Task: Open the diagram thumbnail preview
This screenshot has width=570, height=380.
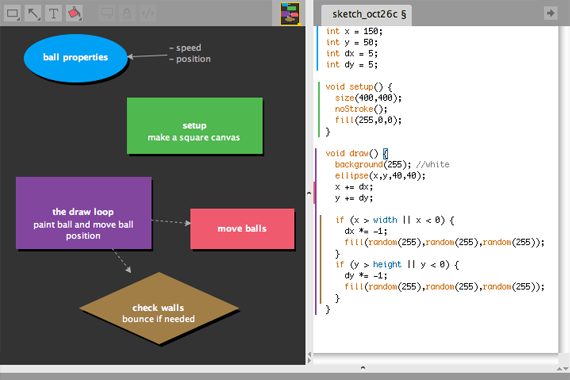Action: (290, 13)
